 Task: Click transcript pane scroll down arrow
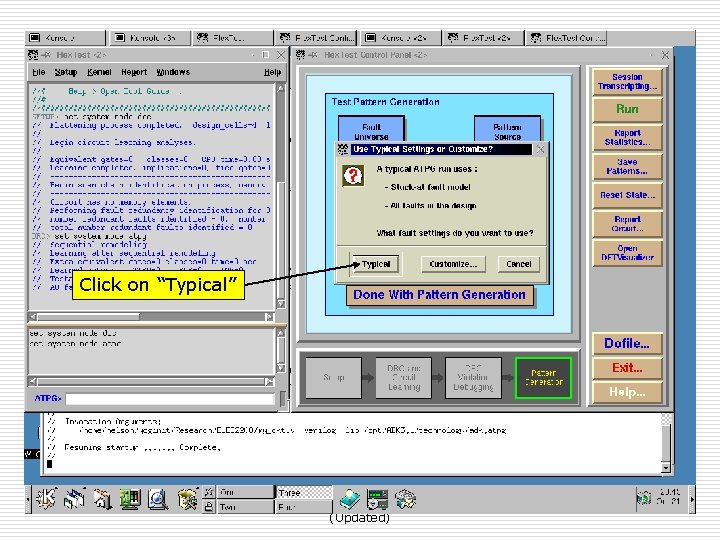(x=281, y=304)
